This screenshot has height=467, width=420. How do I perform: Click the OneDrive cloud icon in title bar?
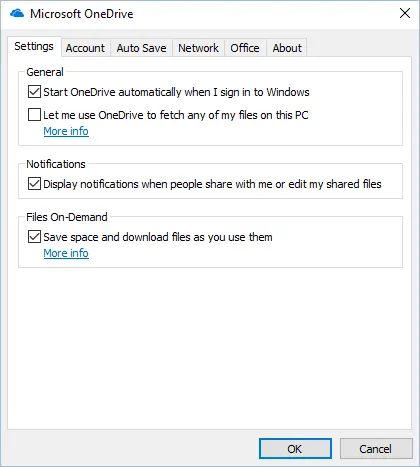pyautogui.click(x=17, y=13)
